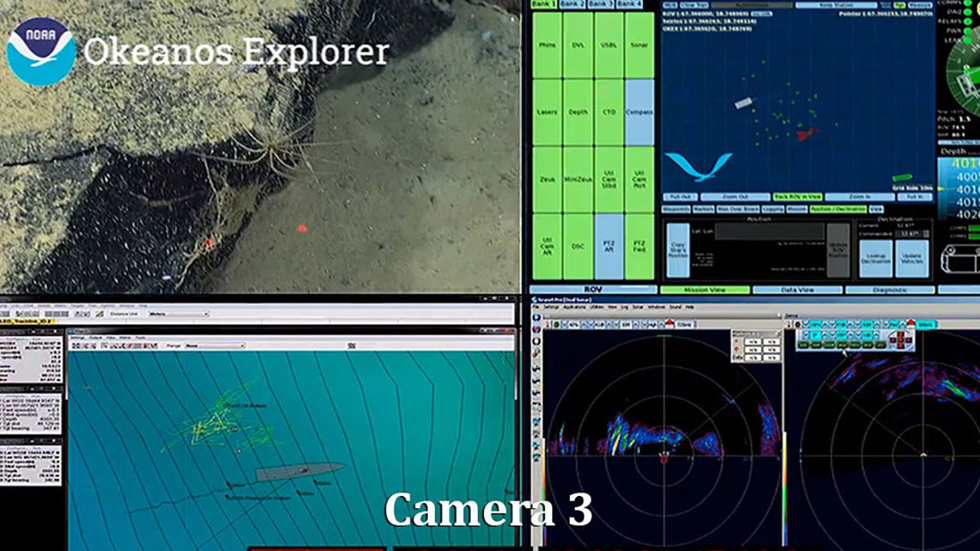Click the Utl Cam Stbd tile
Screen dimensions: 980x551
tap(609, 180)
